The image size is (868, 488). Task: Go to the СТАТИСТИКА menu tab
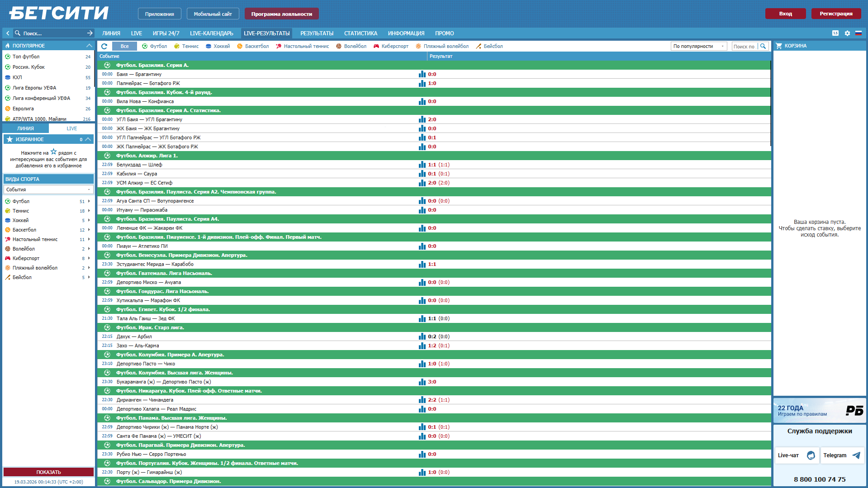(x=360, y=33)
